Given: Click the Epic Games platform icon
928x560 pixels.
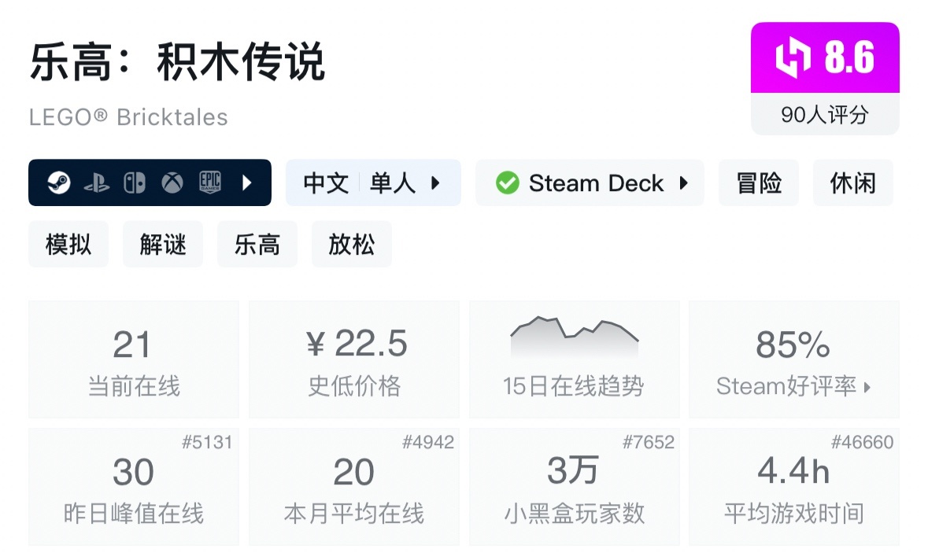Looking at the screenshot, I should (210, 183).
